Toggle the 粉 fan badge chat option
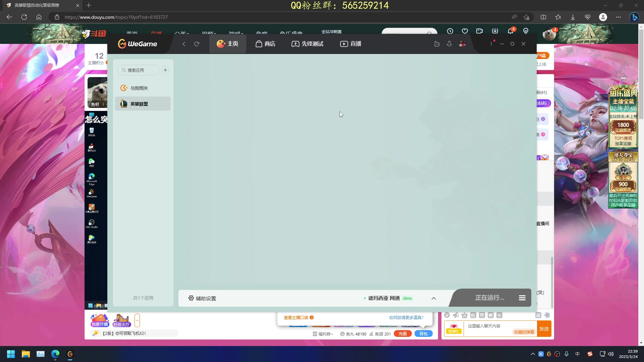 click(473, 315)
